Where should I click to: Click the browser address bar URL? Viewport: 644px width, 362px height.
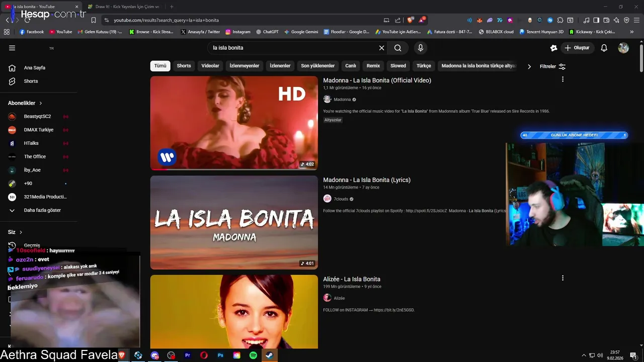166,20
